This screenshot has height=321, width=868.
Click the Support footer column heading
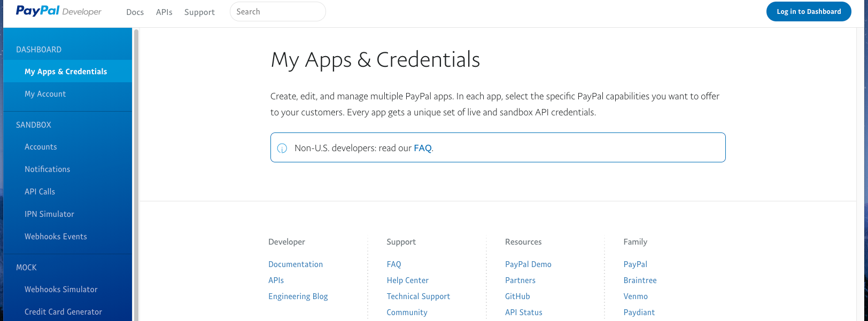[401, 241]
